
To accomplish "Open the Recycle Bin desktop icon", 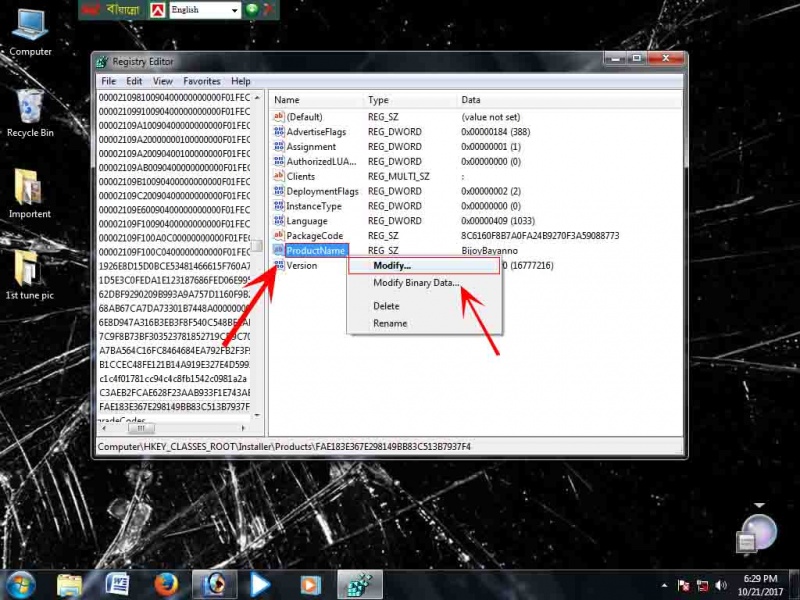I will pyautogui.click(x=30, y=113).
